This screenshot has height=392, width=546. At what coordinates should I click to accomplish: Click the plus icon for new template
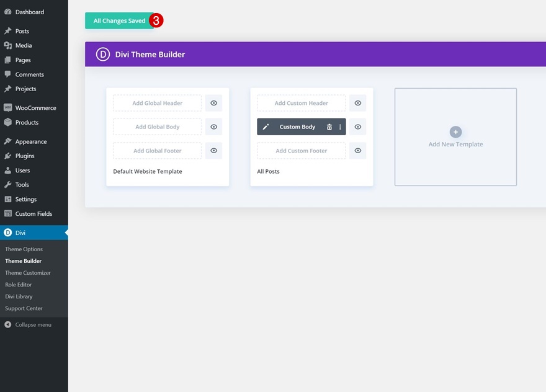pos(455,132)
